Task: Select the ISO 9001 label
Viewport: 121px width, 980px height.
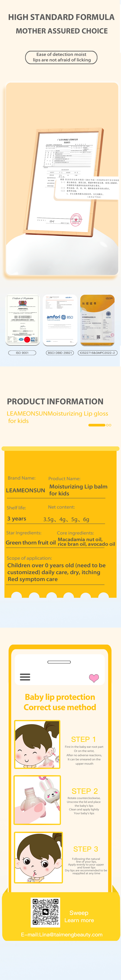Action: (x=22, y=353)
